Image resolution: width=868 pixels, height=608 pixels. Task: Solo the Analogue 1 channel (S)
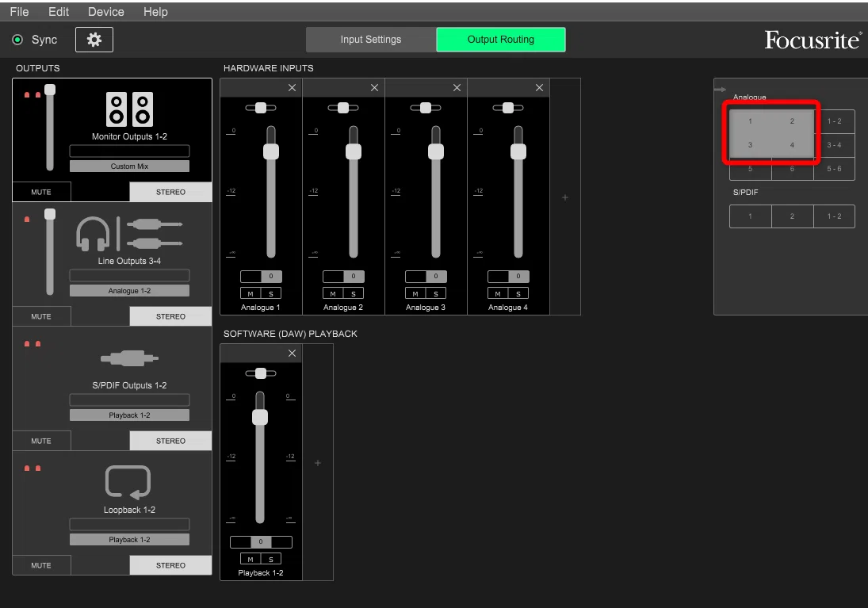(271, 293)
